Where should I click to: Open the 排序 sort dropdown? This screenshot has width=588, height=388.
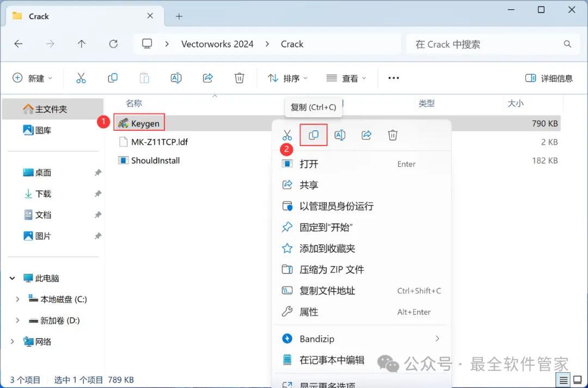287,78
